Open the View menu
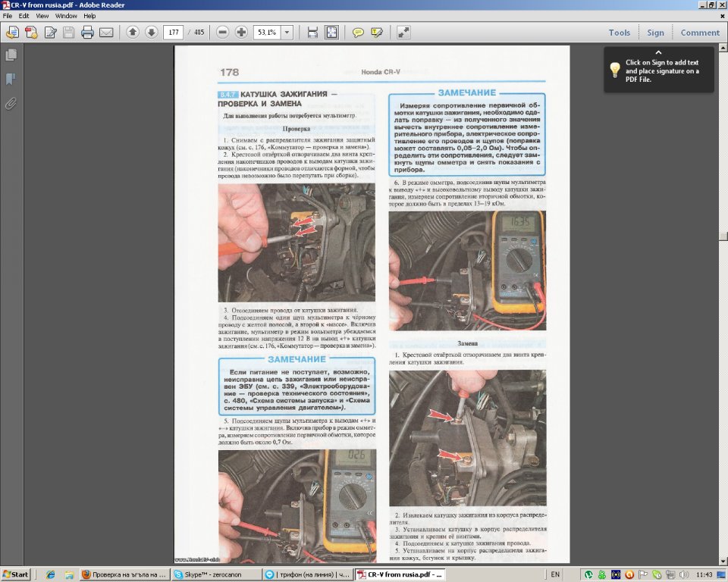728x582 pixels. pyautogui.click(x=42, y=16)
